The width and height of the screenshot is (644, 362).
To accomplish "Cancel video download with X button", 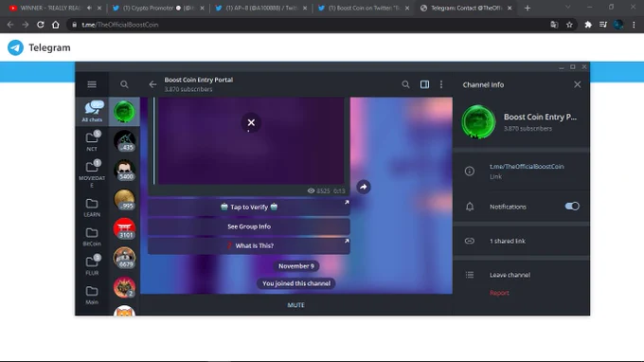I will click(251, 122).
